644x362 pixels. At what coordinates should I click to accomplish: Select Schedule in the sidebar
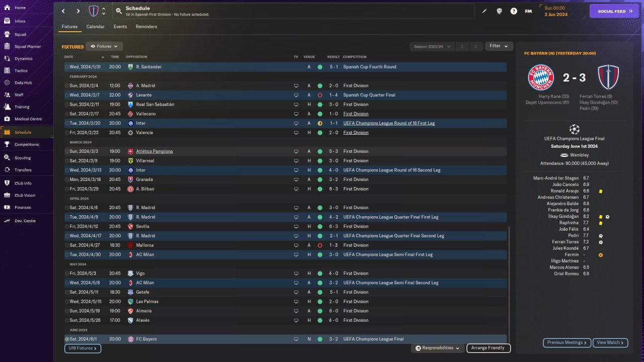pos(27,132)
